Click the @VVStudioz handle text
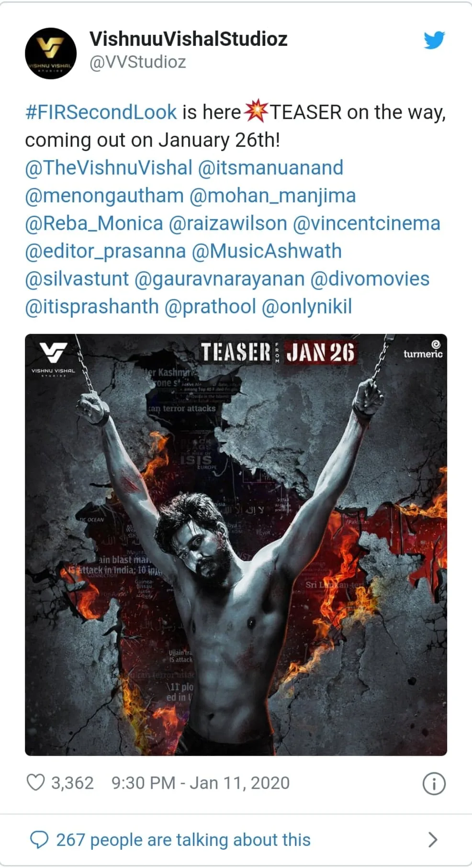Image resolution: width=472 pixels, height=868 pixels. coord(138,62)
